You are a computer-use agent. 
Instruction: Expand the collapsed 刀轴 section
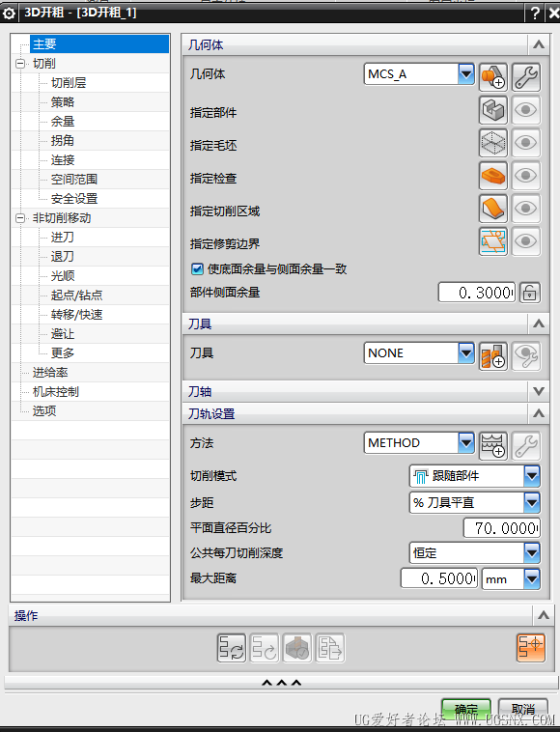(x=539, y=391)
